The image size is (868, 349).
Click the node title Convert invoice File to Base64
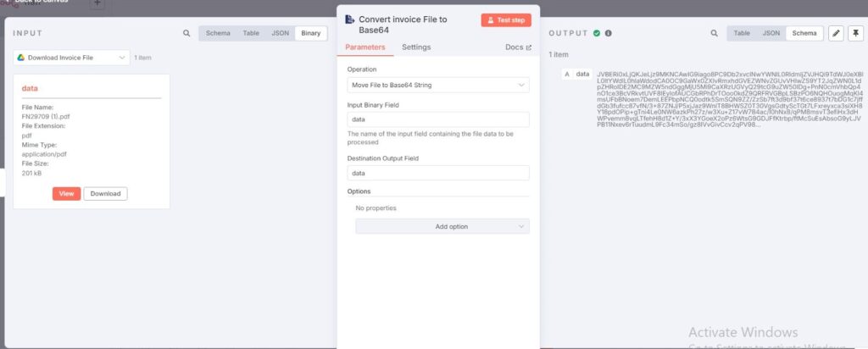403,25
